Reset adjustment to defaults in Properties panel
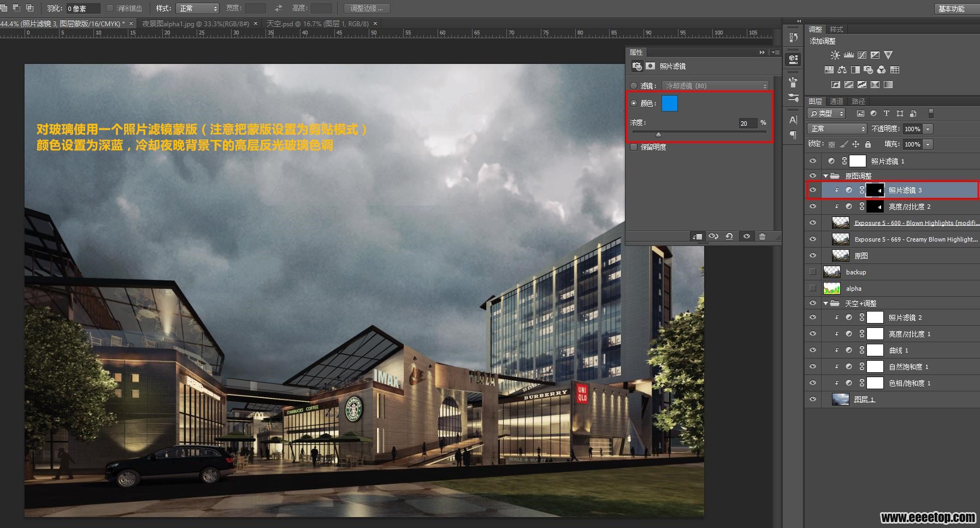 [729, 236]
